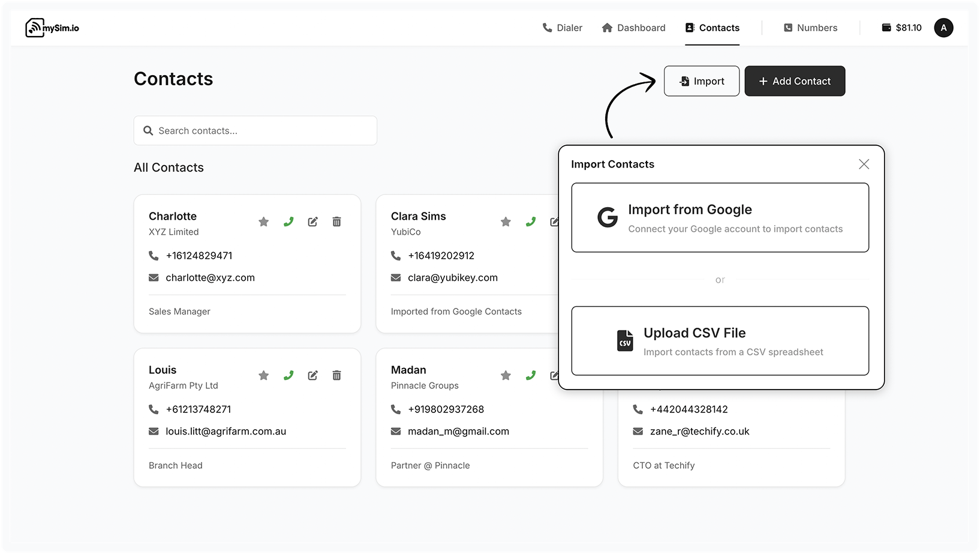Click Charlotte's number +16124829471
The width and height of the screenshot is (980, 554).
(x=199, y=256)
